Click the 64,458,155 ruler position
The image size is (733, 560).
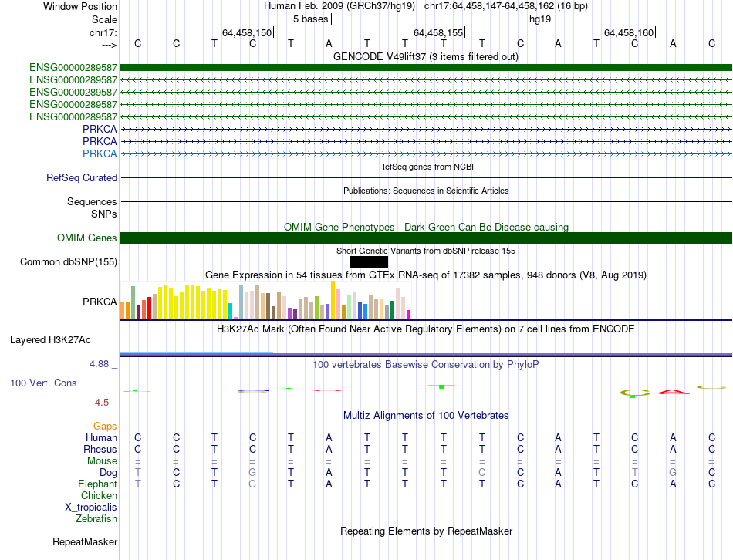tap(438, 32)
